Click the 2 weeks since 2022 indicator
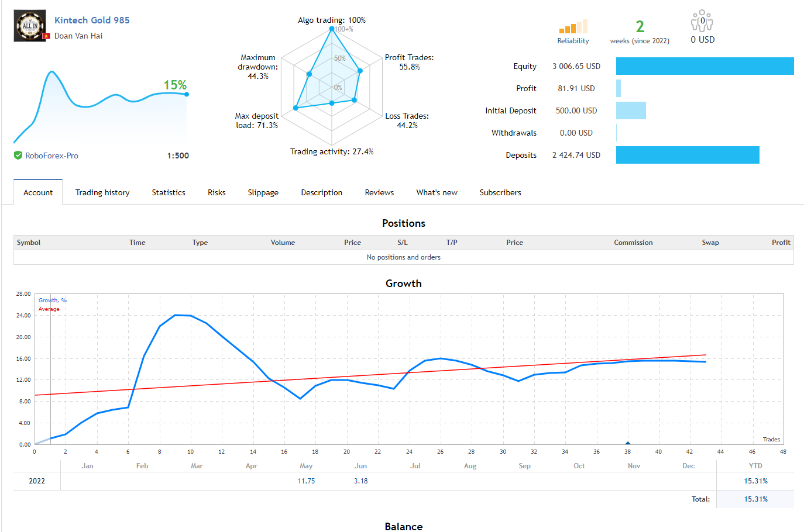Image resolution: width=804 pixels, height=532 pixels. pyautogui.click(x=640, y=32)
